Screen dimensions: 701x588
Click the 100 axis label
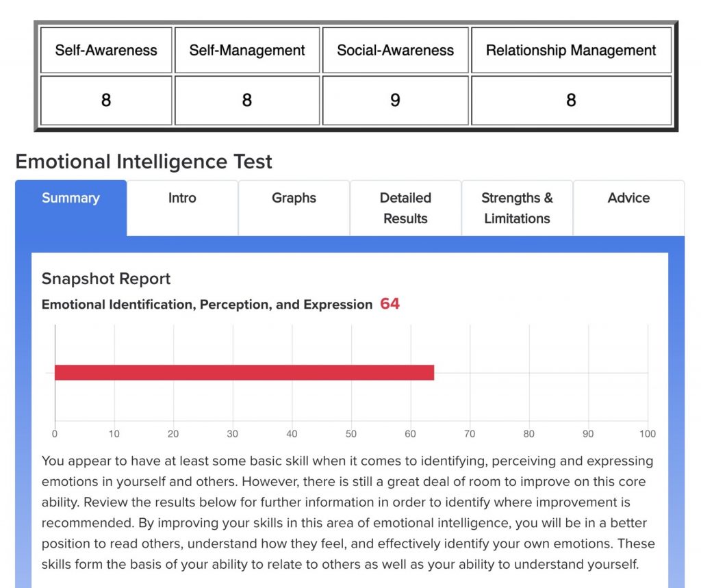pos(648,434)
